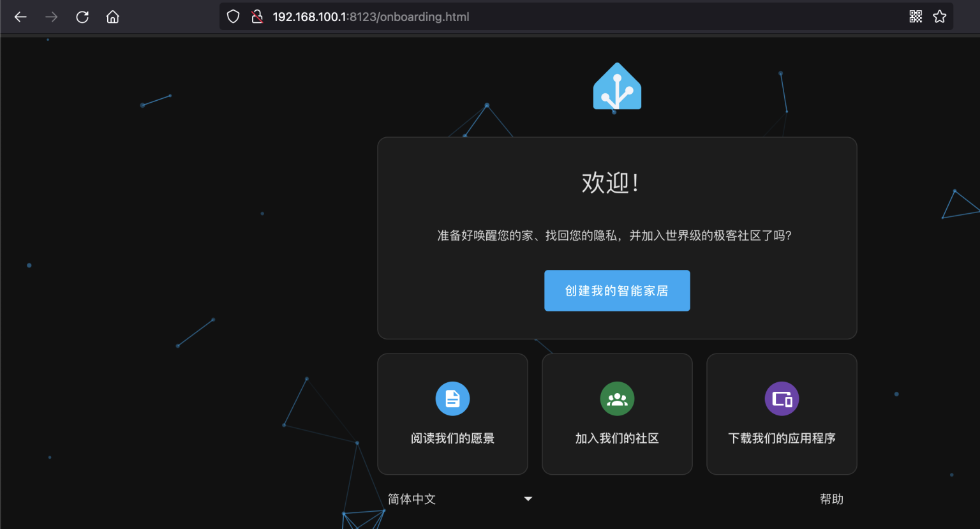This screenshot has width=980, height=529.
Task: Click the blue document icon for vision
Action: click(452, 399)
